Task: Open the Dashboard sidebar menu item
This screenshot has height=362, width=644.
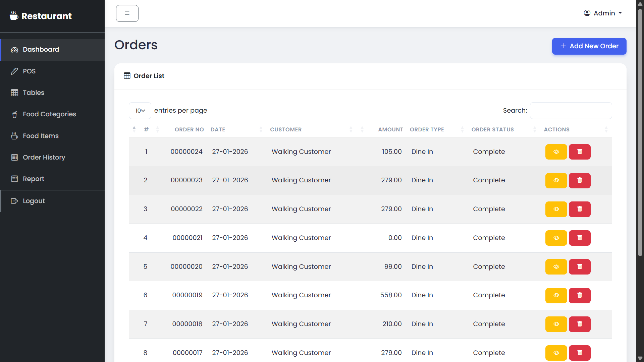Action: (53, 50)
